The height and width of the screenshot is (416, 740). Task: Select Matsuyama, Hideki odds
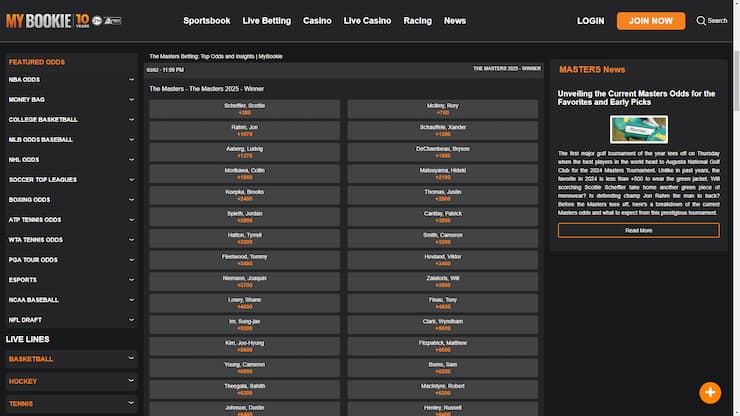[443, 174]
